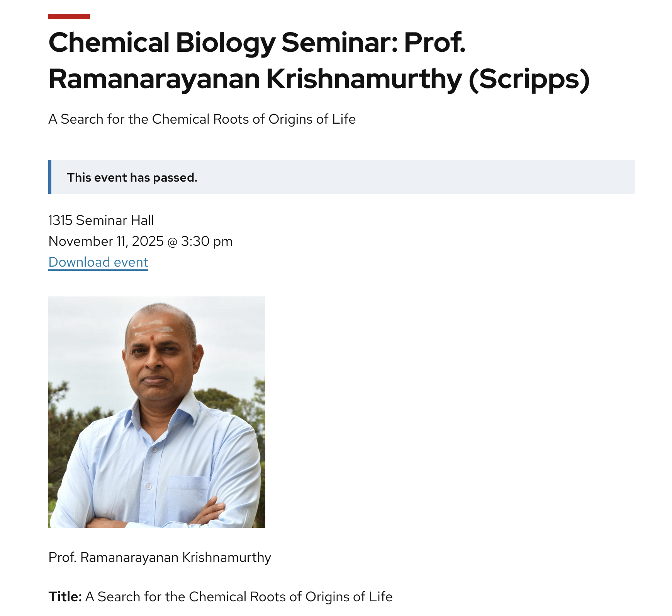Image resolution: width=672 pixels, height=616 pixels.
Task: Click the "3:30 pm" event time
Action: (207, 241)
